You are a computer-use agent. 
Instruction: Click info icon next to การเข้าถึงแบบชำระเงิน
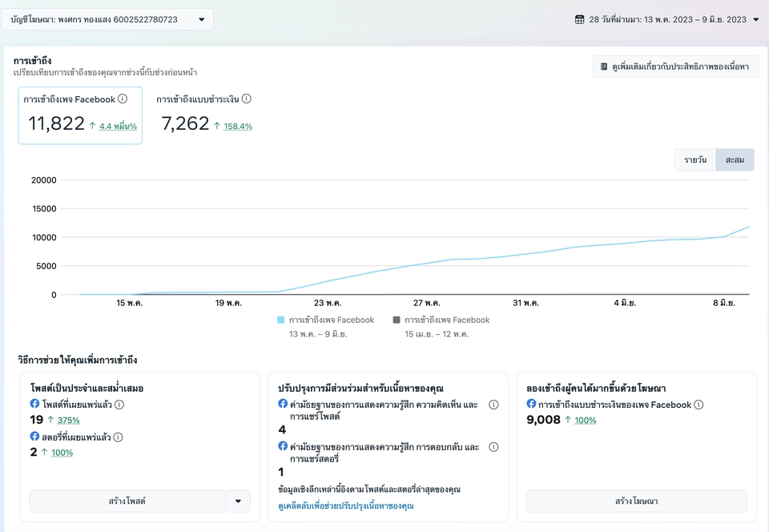point(247,99)
